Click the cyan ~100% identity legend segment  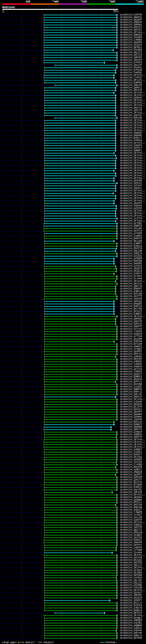(x=130, y=4)
